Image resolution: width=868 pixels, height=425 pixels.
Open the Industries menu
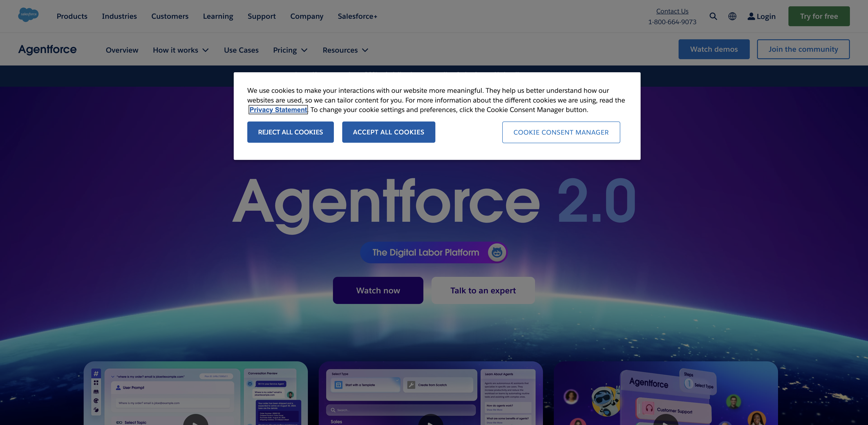click(119, 16)
